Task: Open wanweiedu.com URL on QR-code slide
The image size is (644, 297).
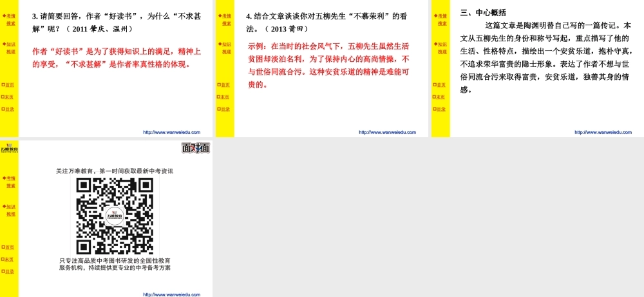Action: click(x=172, y=294)
